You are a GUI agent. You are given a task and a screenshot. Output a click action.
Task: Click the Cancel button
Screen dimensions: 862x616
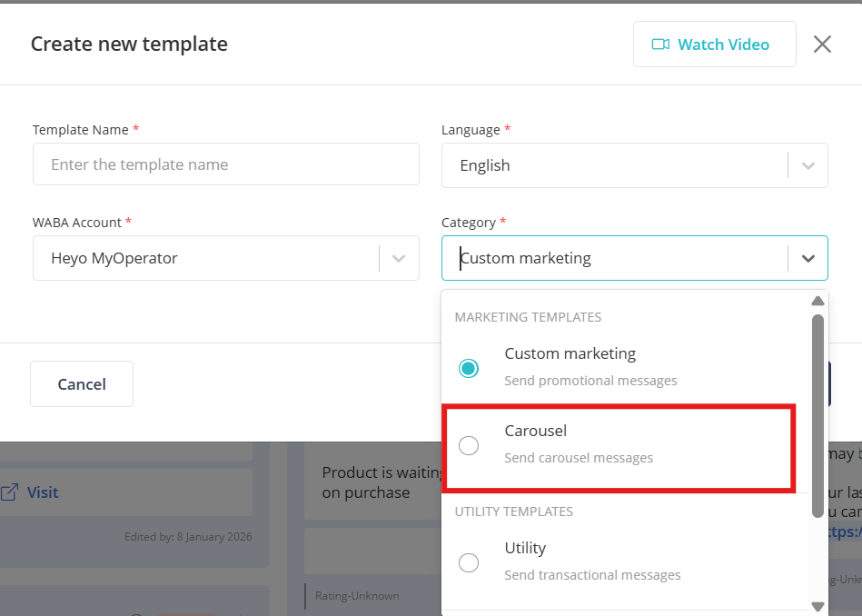pyautogui.click(x=82, y=384)
